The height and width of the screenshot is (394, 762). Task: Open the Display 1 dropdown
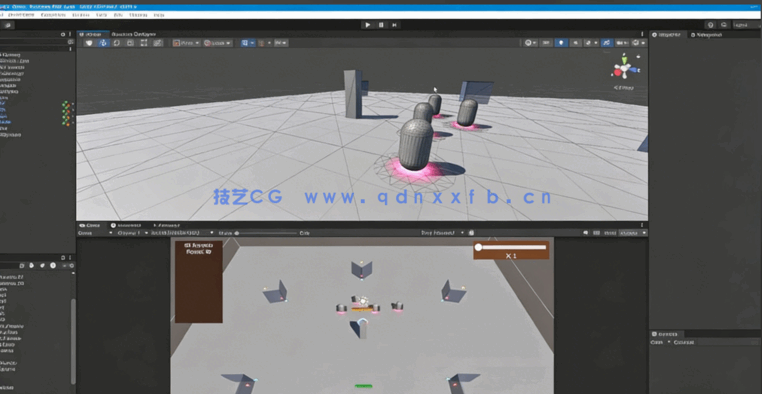[x=132, y=233]
